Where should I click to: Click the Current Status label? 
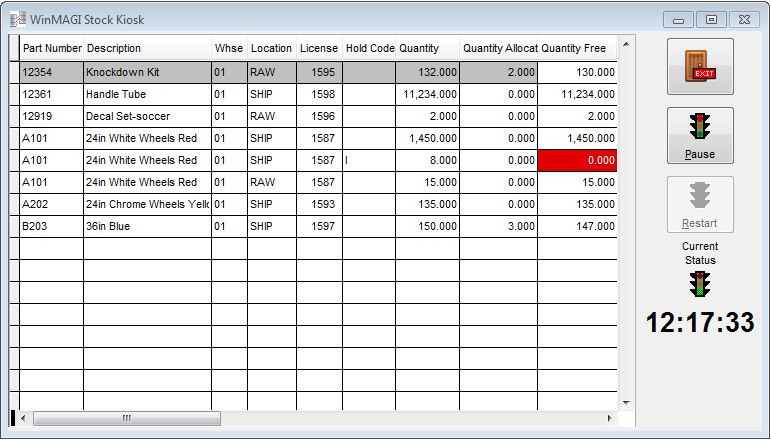(x=700, y=253)
